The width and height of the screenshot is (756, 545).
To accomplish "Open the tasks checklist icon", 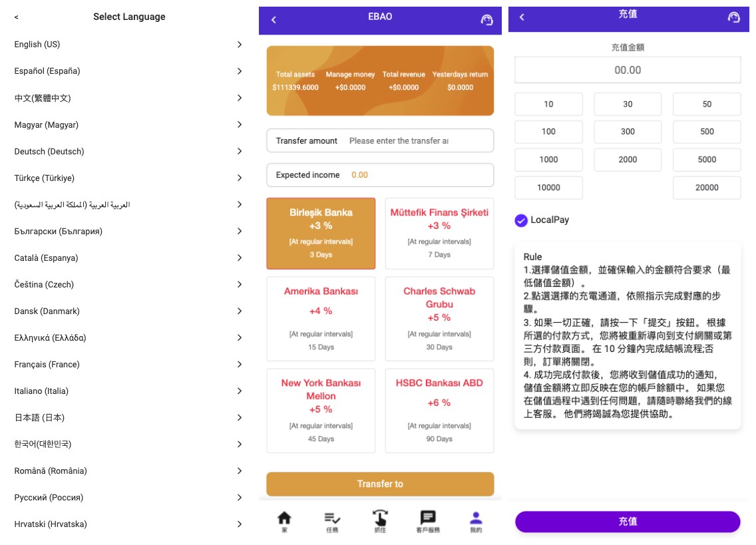I will click(x=332, y=519).
